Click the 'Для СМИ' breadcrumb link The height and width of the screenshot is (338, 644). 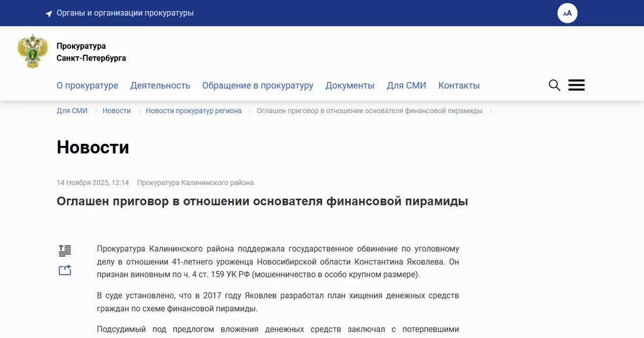click(72, 111)
